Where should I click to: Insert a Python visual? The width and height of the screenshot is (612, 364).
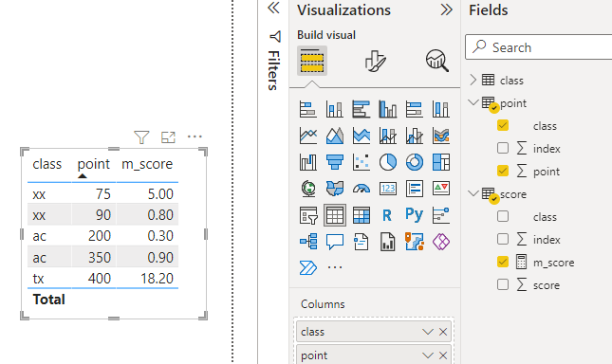[x=414, y=214]
